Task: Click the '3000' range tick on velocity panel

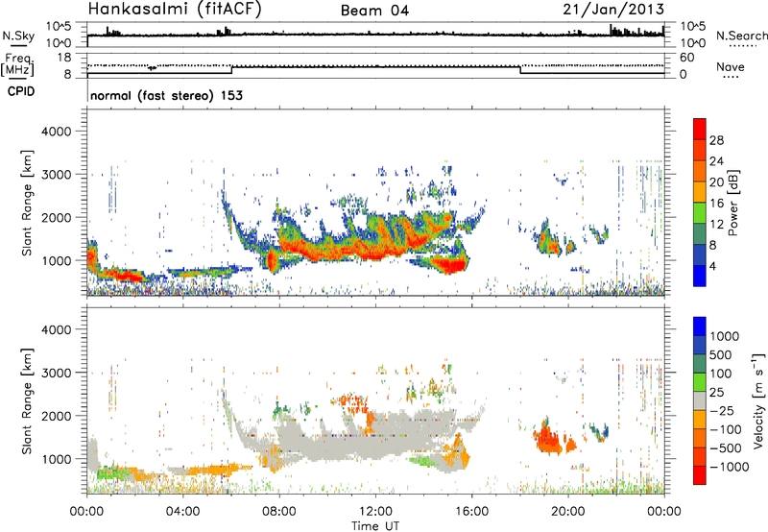Action: tap(56, 373)
